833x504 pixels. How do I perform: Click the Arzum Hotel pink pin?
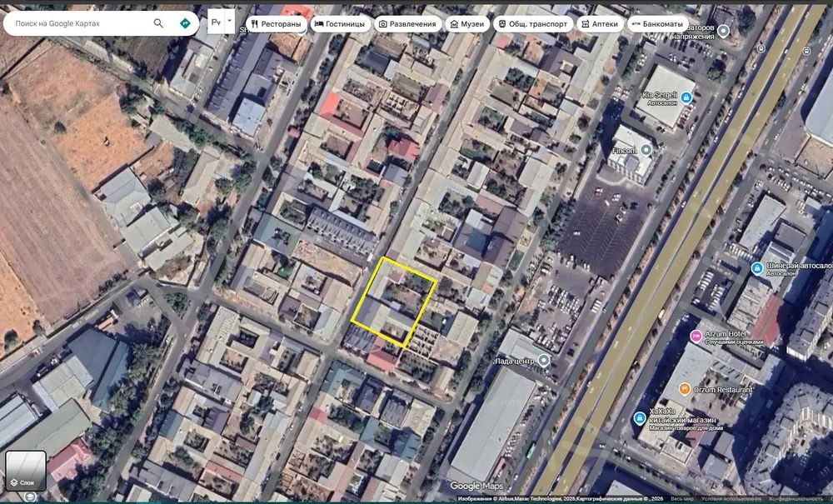[696, 336]
